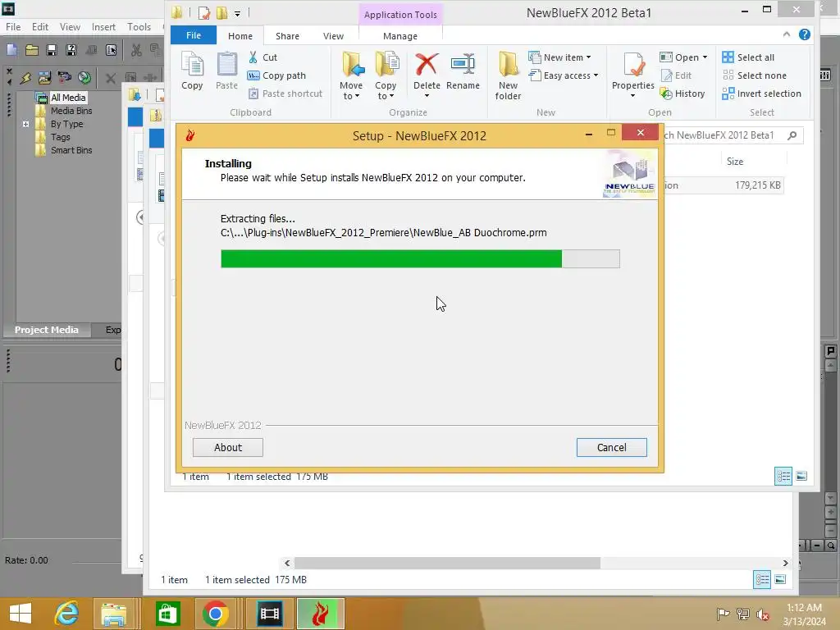Expand the Easy access dropdown
Screen dimensions: 840x630
563,75
